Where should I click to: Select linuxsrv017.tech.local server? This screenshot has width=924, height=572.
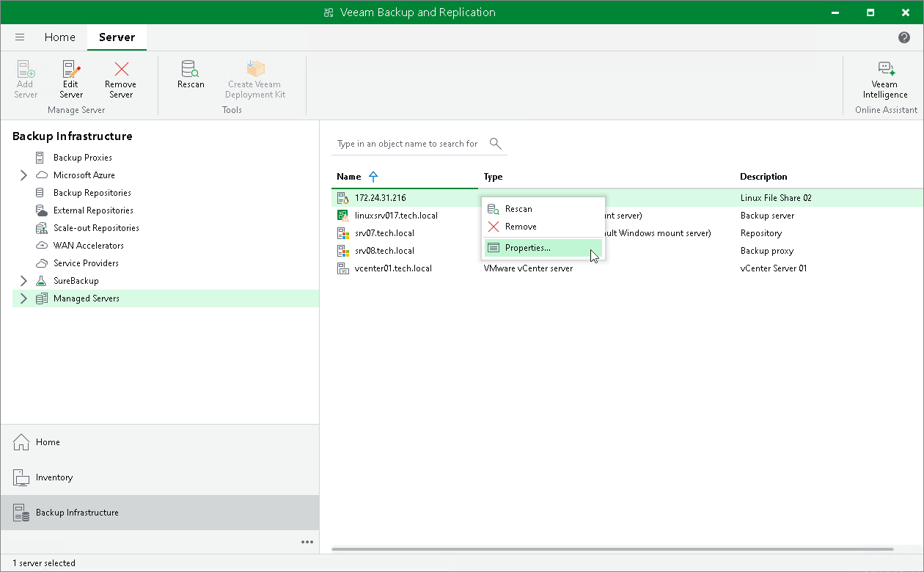click(x=396, y=216)
